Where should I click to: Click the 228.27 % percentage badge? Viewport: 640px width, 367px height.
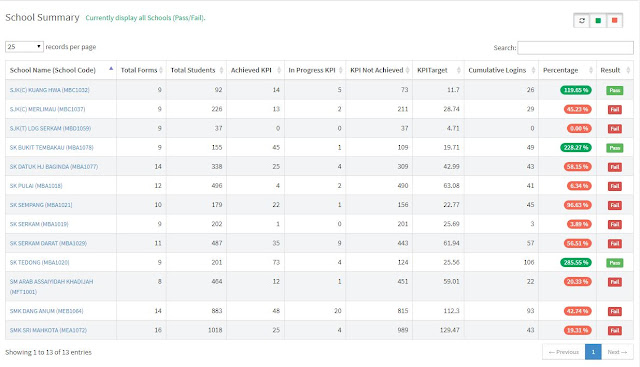click(x=576, y=148)
